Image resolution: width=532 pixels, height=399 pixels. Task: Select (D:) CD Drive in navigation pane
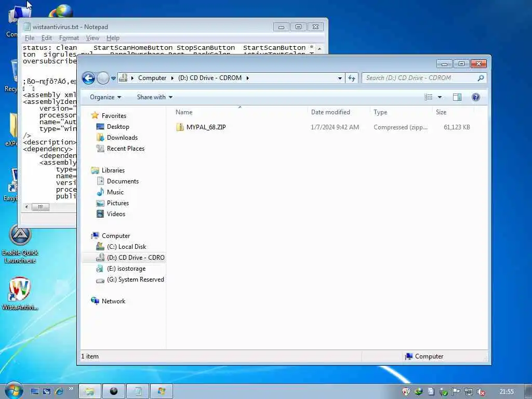click(136, 258)
